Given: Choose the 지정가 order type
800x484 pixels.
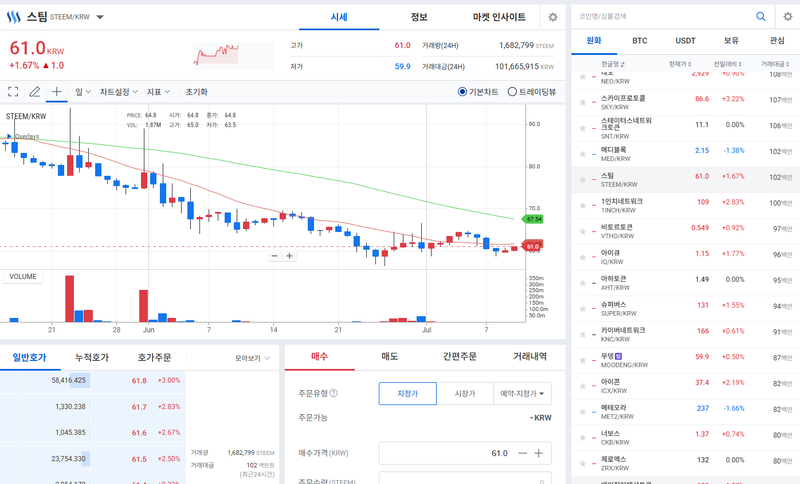Looking at the screenshot, I should 408,393.
